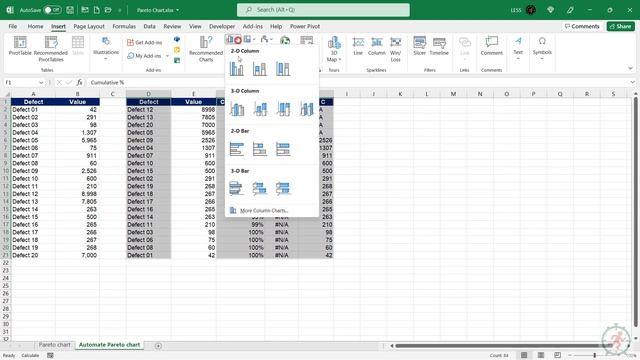The width and height of the screenshot is (640, 360).
Task: Insert a Timeline filter
Action: click(x=439, y=46)
